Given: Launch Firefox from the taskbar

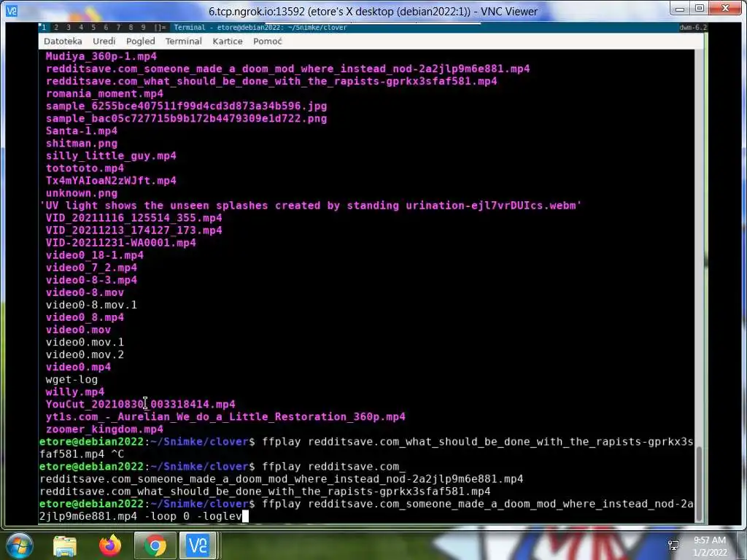Looking at the screenshot, I should (x=110, y=545).
